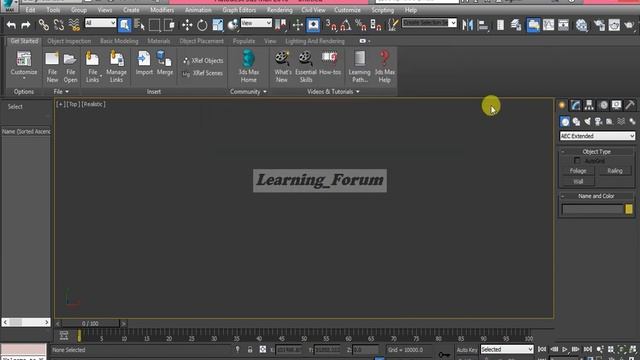640x360 pixels.
Task: Activate the Select and Scale tool
Action: coord(218,25)
